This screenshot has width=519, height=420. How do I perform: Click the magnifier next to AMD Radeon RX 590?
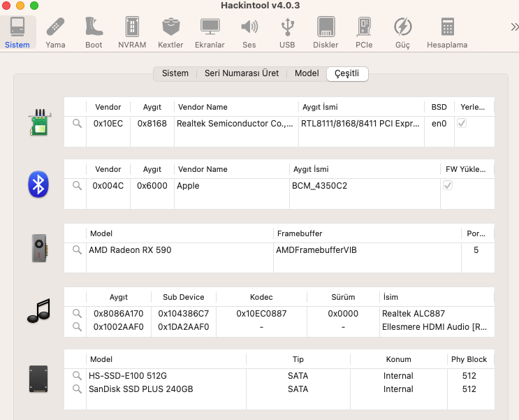[77, 250]
